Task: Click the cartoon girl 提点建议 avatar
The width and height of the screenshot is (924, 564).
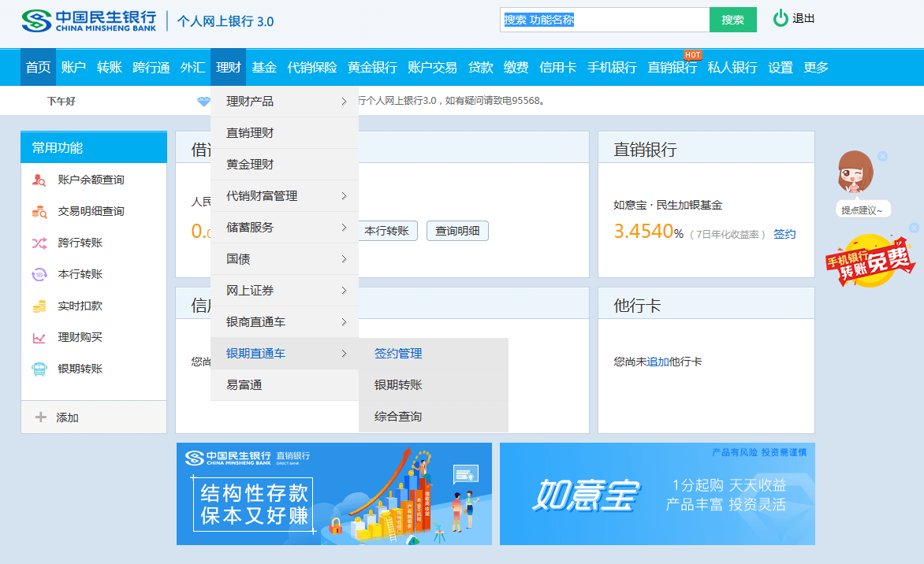Action: 855,172
